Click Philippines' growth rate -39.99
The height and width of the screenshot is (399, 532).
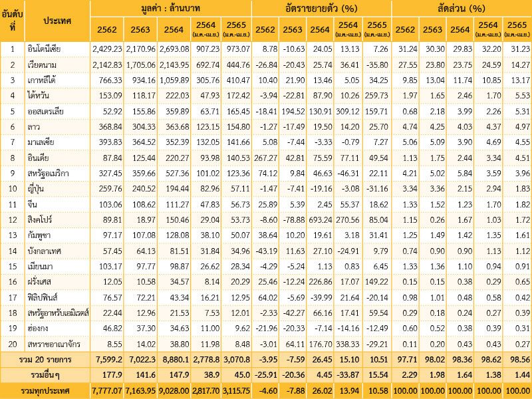321,297
